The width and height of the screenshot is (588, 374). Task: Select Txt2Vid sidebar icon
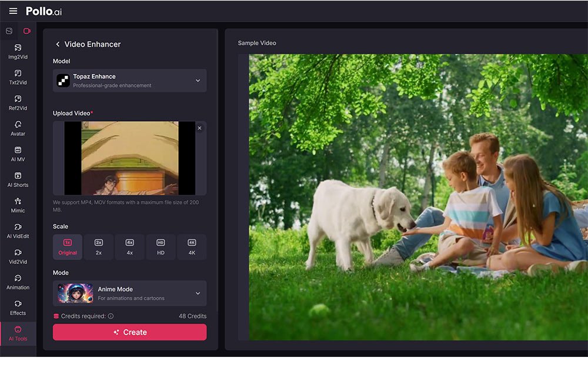tap(18, 77)
